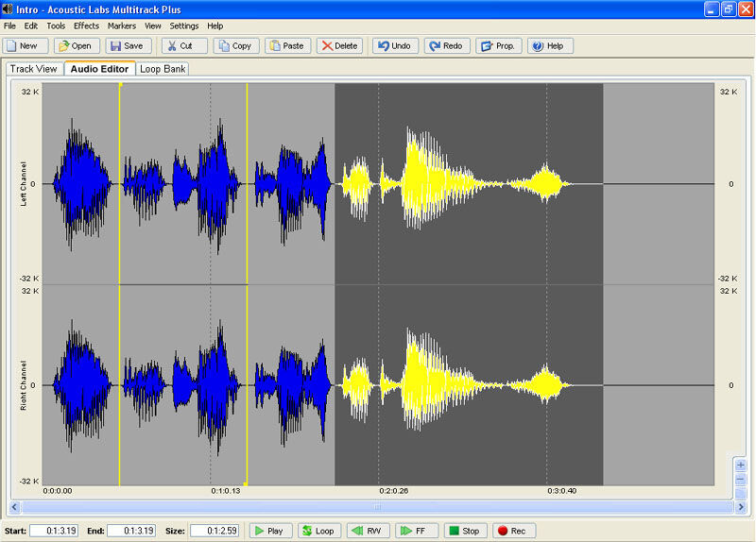This screenshot has height=542, width=756.
Task: Open properties with Prop. button
Action: click(x=499, y=45)
